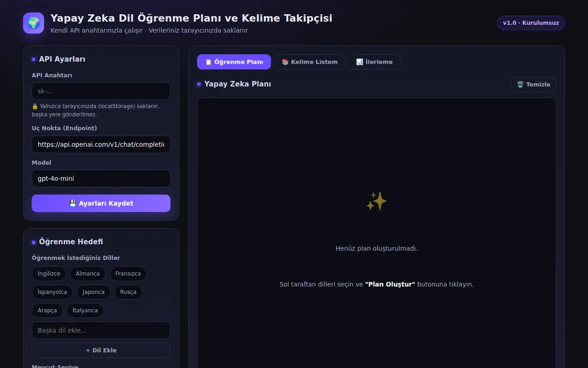Select the Almanca language chip
Image resolution: width=588 pixels, height=368 pixels.
pyautogui.click(x=88, y=274)
